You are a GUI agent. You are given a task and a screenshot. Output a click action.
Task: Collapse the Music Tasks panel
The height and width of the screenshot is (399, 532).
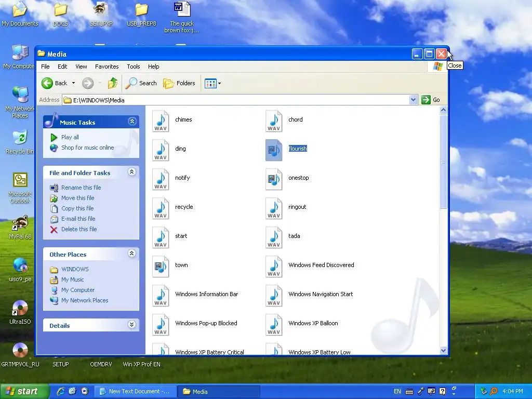point(132,122)
